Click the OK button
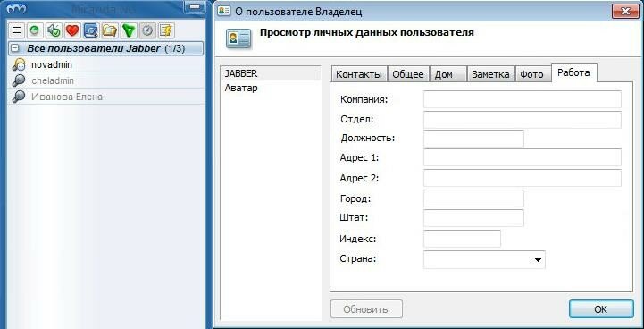Screen dimensions: 644x329 601,309
